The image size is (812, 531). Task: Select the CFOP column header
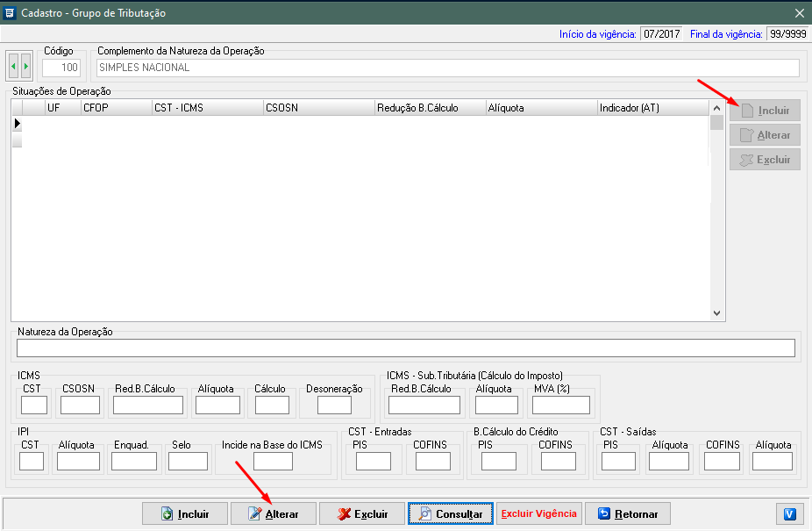pos(115,107)
